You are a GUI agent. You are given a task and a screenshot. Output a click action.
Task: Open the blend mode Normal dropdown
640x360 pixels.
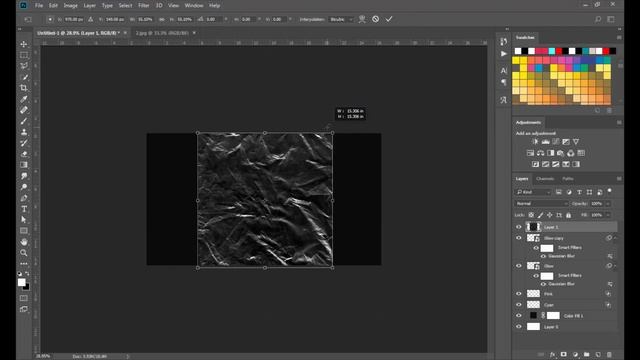click(541, 203)
